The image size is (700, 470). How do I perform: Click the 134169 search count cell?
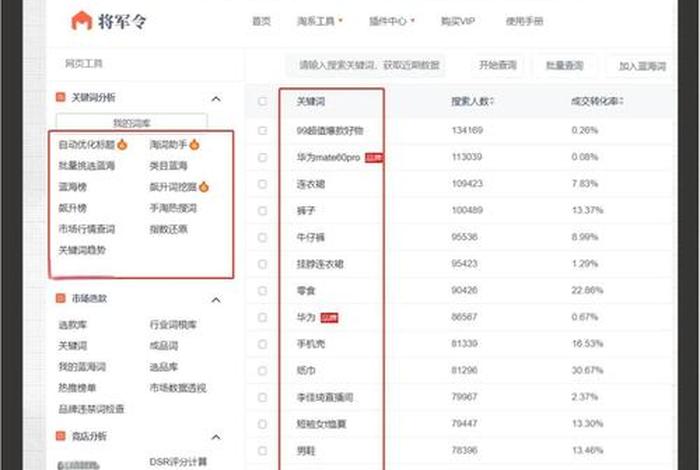tap(467, 130)
